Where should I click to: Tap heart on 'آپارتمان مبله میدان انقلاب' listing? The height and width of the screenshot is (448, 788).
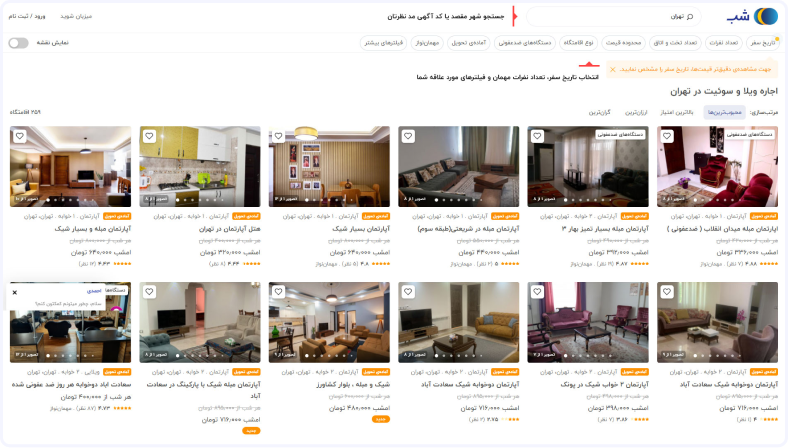point(667,136)
